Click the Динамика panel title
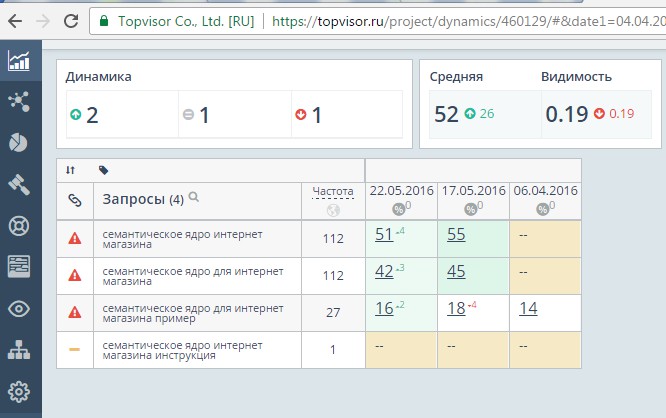This screenshot has width=666, height=418. [x=98, y=77]
